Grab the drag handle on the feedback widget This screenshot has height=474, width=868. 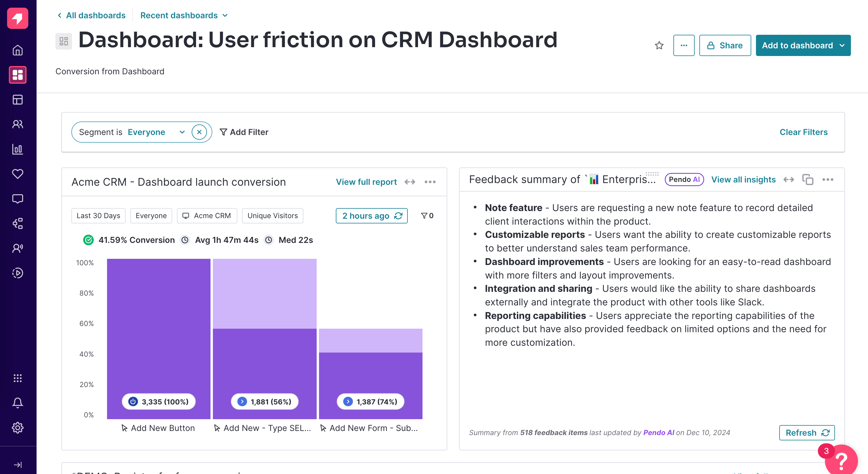point(652,174)
